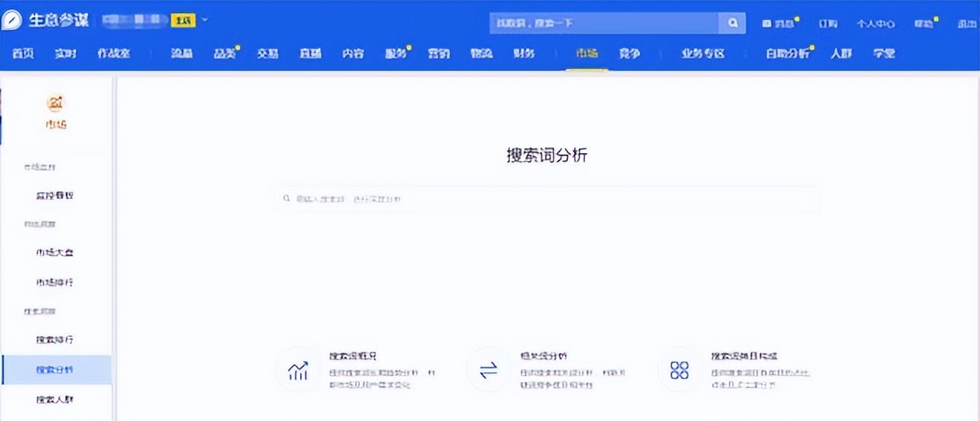
Task: Open the 人群 tab
Action: 841,54
